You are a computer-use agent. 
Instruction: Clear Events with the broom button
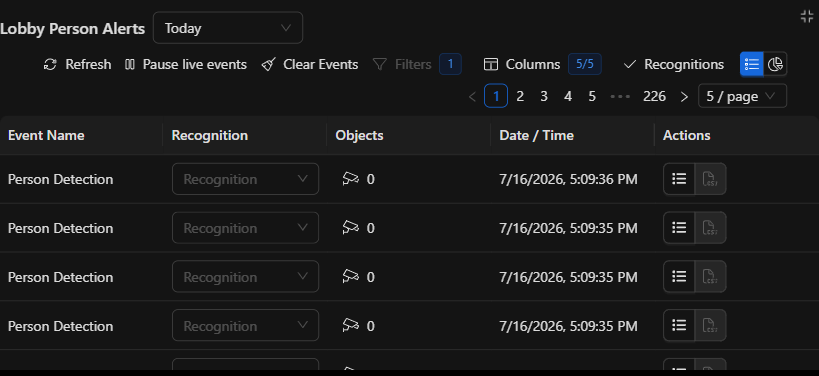[310, 65]
